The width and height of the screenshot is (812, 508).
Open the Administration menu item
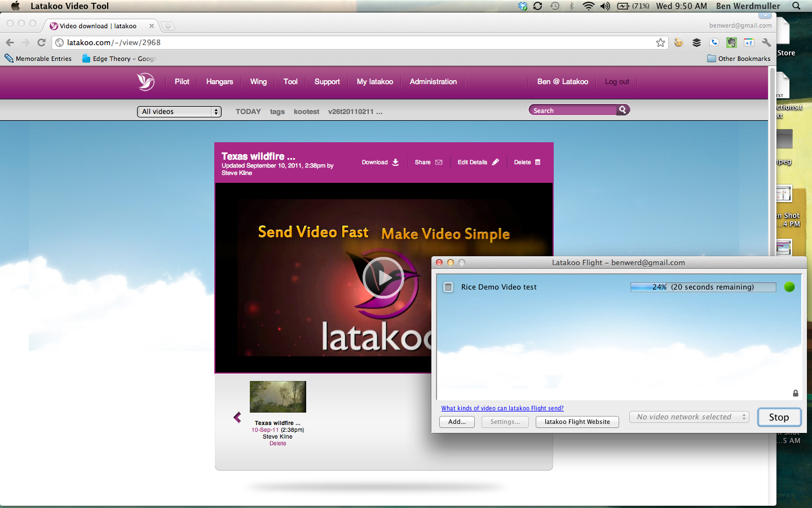click(x=433, y=82)
